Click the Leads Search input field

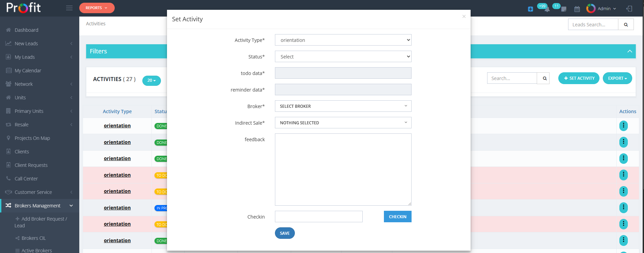pos(593,24)
